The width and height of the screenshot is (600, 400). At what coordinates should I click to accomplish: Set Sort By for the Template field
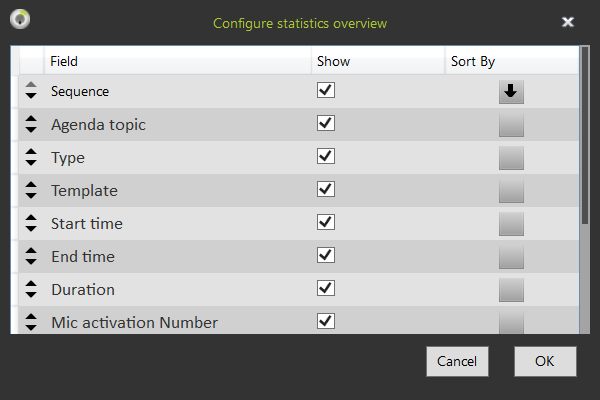(x=511, y=190)
